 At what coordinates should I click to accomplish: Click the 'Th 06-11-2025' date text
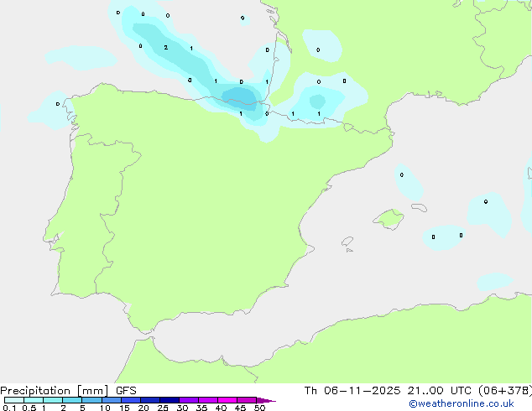352,391
